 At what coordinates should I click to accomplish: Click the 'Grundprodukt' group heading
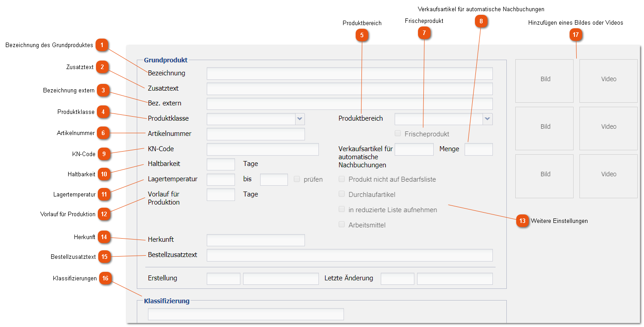pyautogui.click(x=165, y=60)
